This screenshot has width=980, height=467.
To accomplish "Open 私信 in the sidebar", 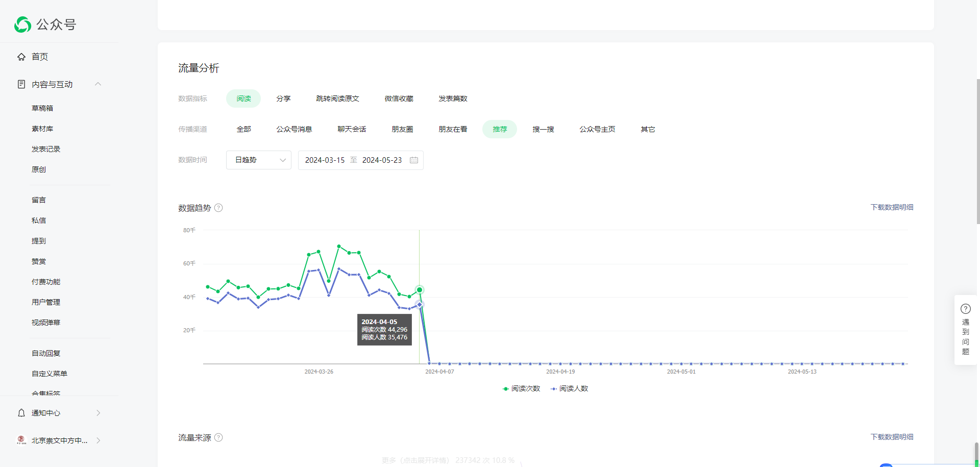I will [x=39, y=220].
